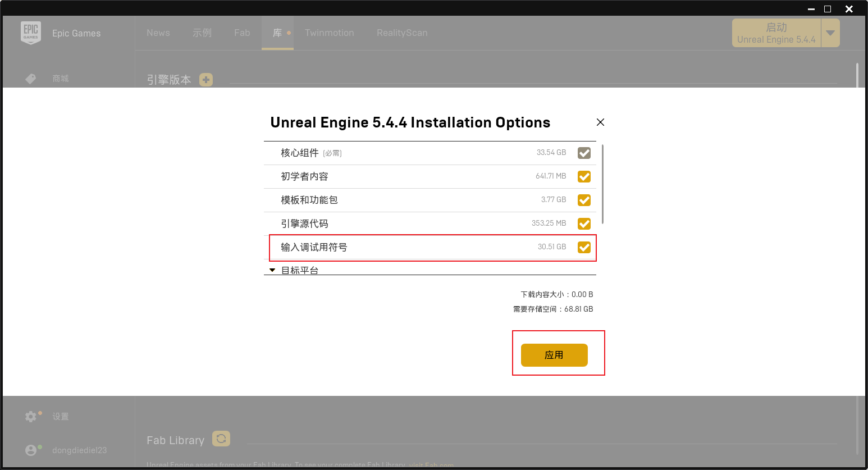868x470 pixels.
Task: Uncheck the 模板和功能包 checkbox
Action: [x=584, y=200]
